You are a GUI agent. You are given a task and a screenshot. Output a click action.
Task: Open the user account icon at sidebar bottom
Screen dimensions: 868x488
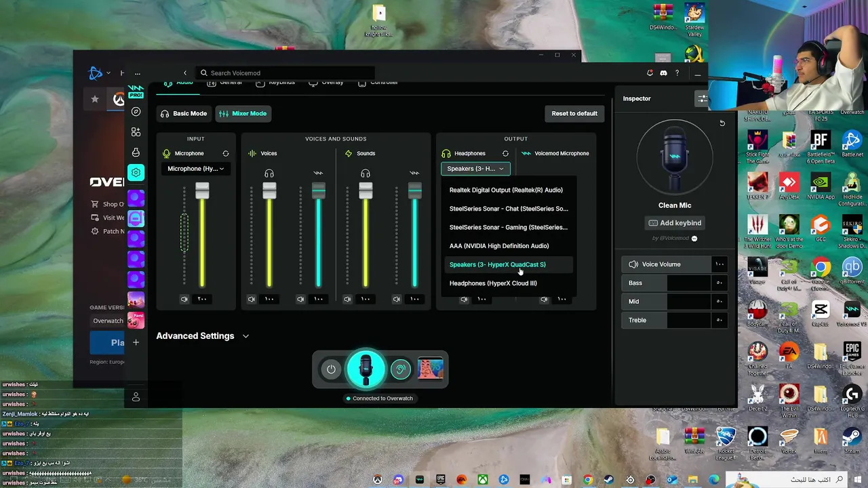click(136, 397)
